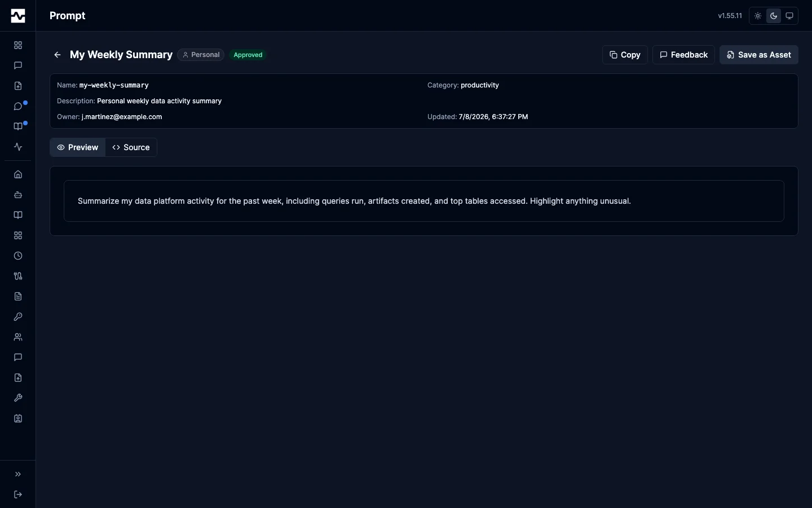Image resolution: width=812 pixels, height=508 pixels.
Task: Open the grid icon below the divider
Action: (18, 235)
